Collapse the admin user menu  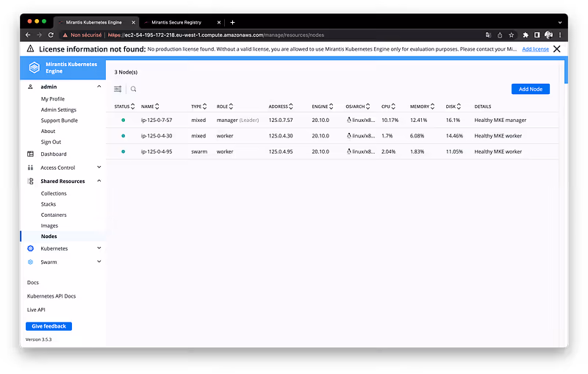pos(99,87)
